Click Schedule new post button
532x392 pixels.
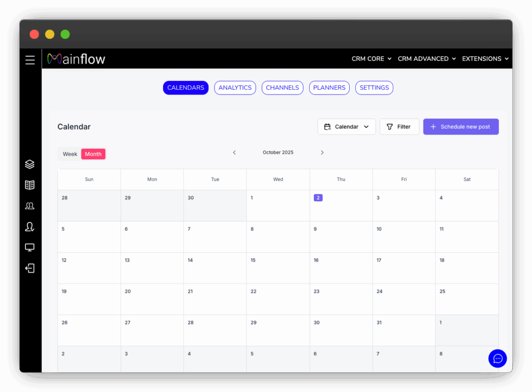[x=460, y=127]
